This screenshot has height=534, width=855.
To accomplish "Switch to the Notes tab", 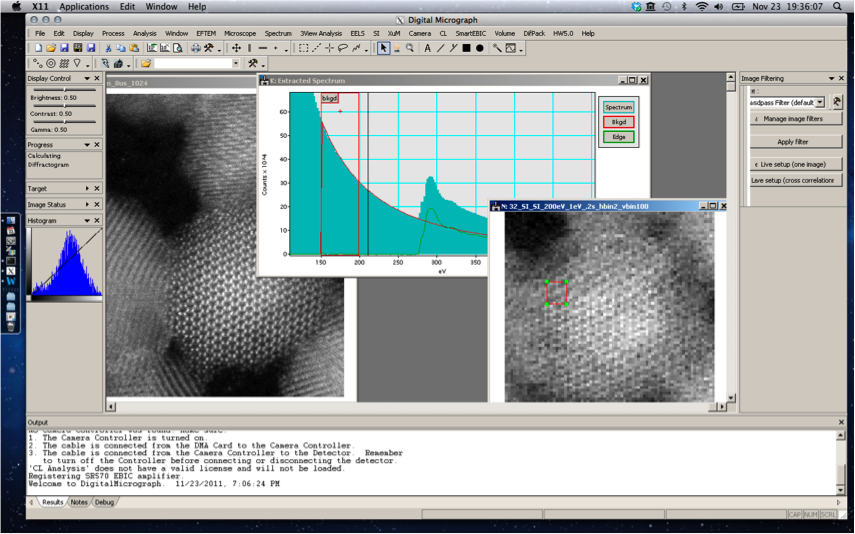I will point(79,502).
